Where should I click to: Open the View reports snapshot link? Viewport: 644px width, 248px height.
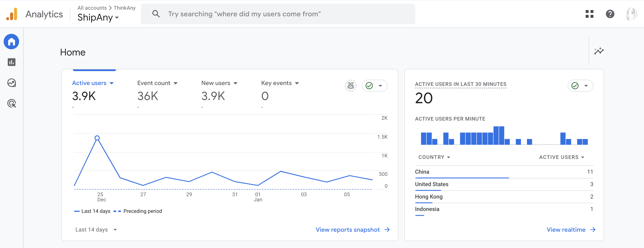(x=352, y=230)
